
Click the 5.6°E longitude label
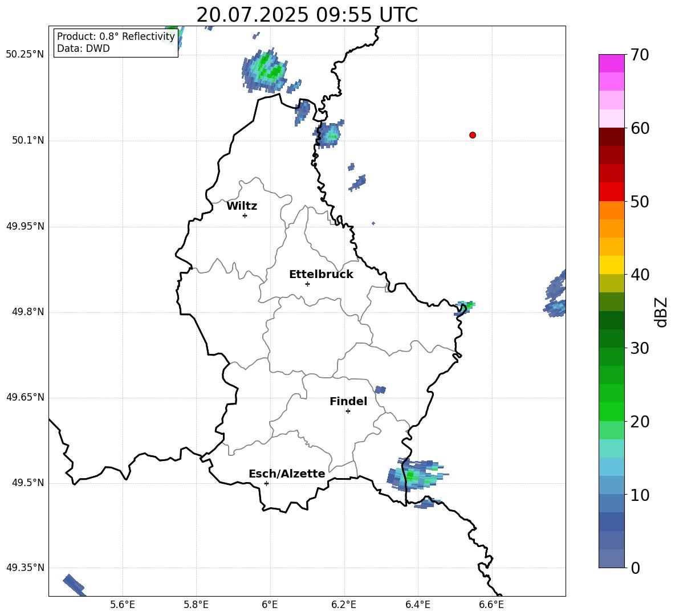click(x=123, y=605)
